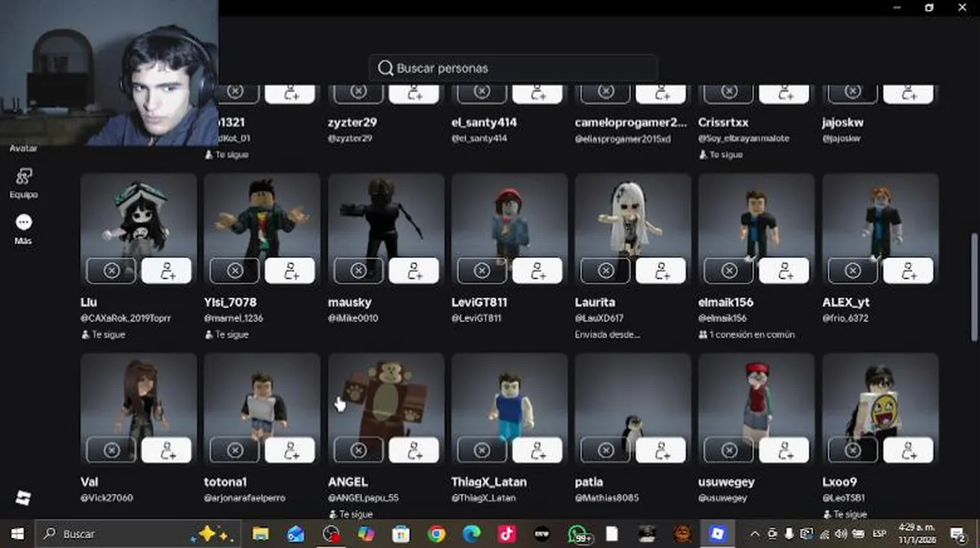Accept Lxoo9 as a connection
The width and height of the screenshot is (980, 548).
[x=908, y=450]
